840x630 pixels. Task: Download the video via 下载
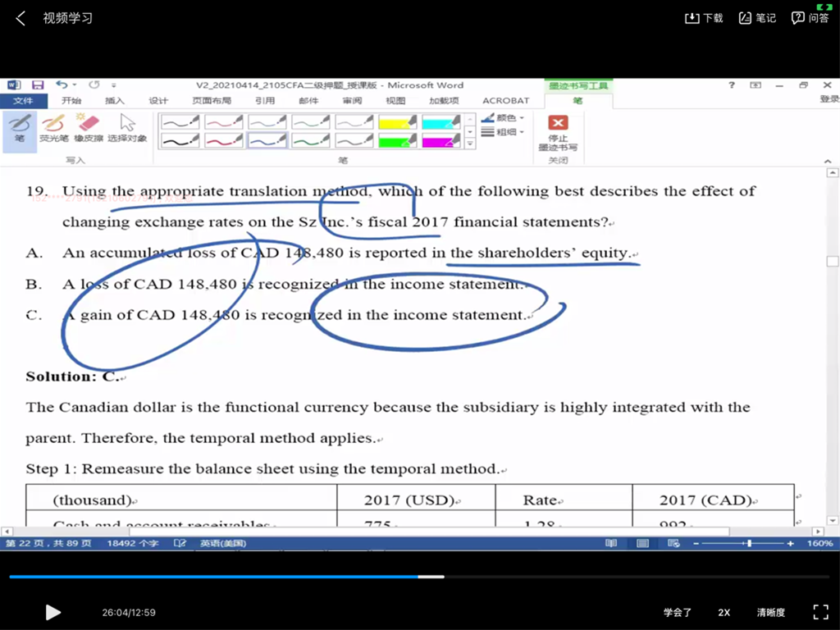point(704,18)
